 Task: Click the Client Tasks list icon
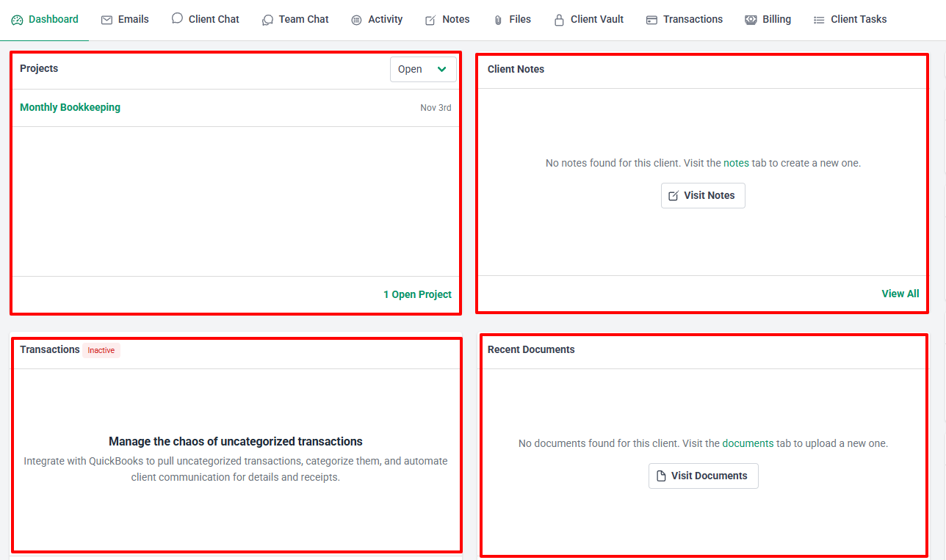818,19
